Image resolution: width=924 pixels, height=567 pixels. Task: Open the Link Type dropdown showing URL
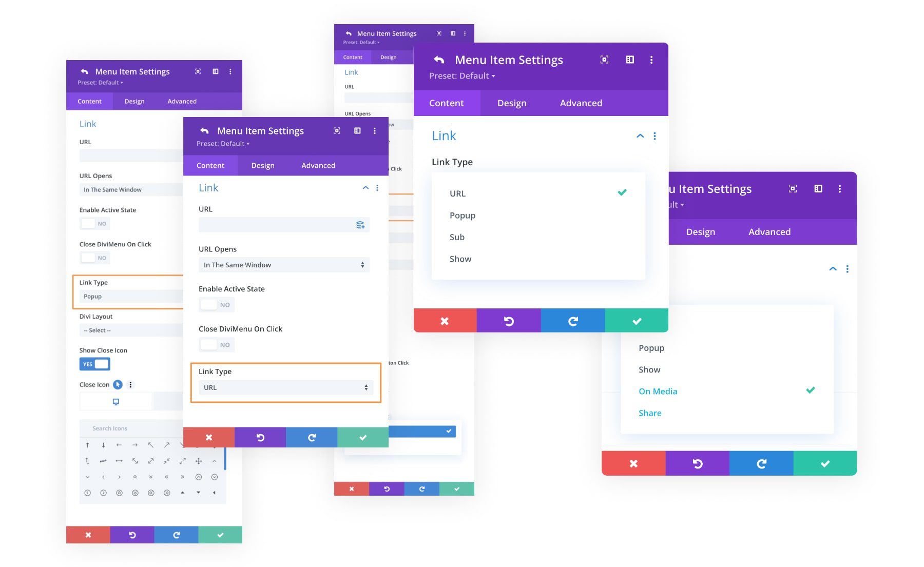(x=285, y=387)
